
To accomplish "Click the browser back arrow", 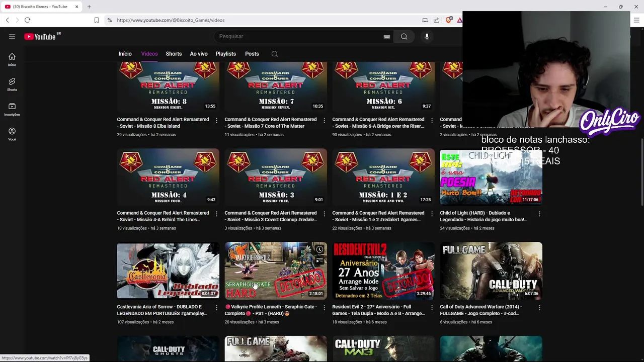I will (x=7, y=20).
